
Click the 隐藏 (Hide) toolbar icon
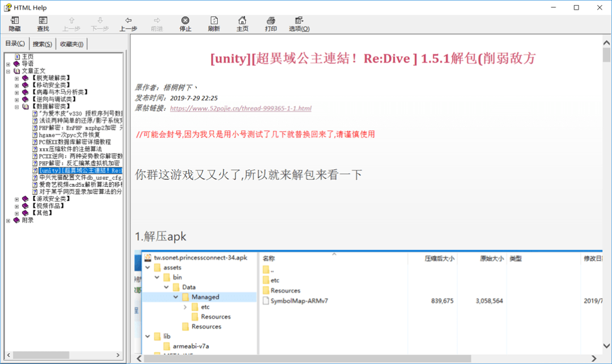[x=15, y=20]
